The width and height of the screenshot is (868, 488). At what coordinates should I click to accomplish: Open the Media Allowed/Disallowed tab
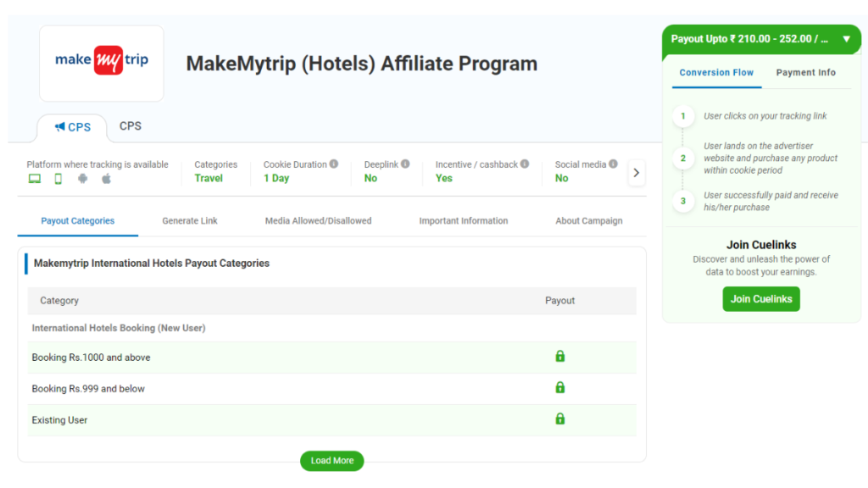tap(319, 221)
